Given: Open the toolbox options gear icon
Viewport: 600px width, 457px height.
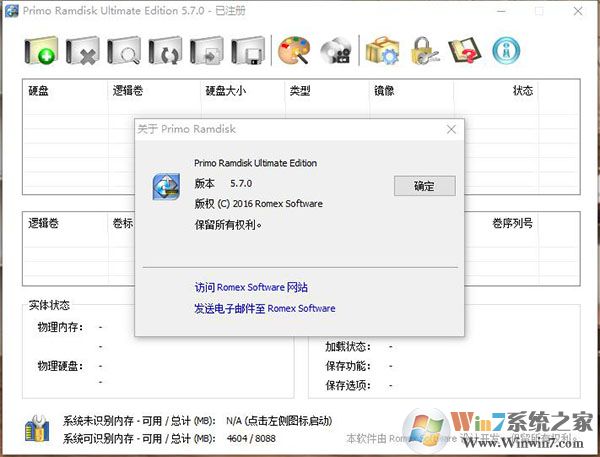Looking at the screenshot, I should [382, 50].
